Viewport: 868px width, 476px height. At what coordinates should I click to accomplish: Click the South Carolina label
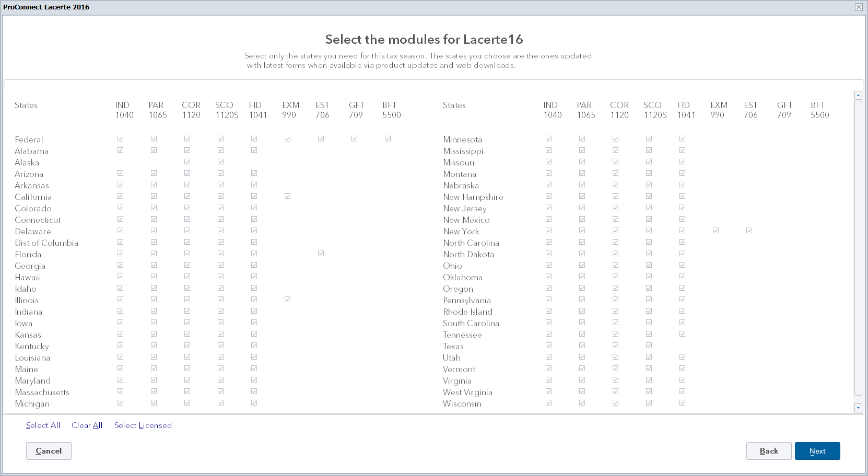click(471, 323)
